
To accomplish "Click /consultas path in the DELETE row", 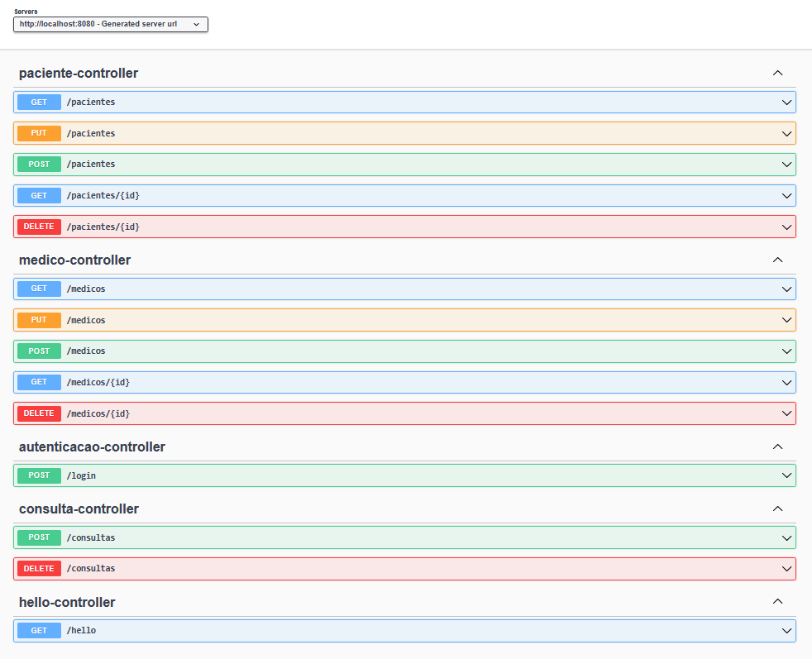I will pyautogui.click(x=91, y=568).
